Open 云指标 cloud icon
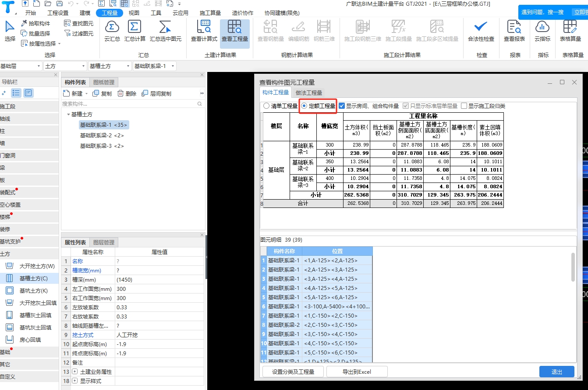The image size is (588, 390). [x=542, y=27]
